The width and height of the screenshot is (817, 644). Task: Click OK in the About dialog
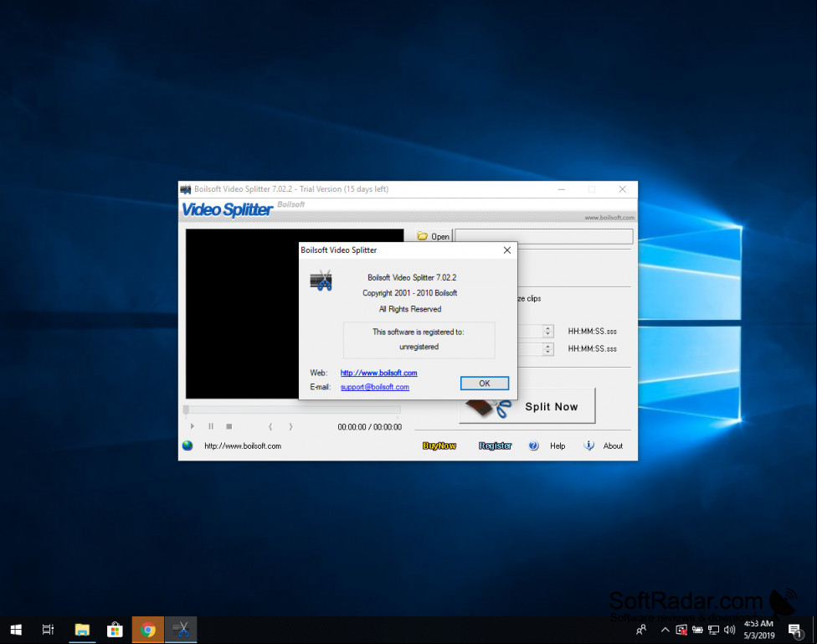click(x=484, y=384)
